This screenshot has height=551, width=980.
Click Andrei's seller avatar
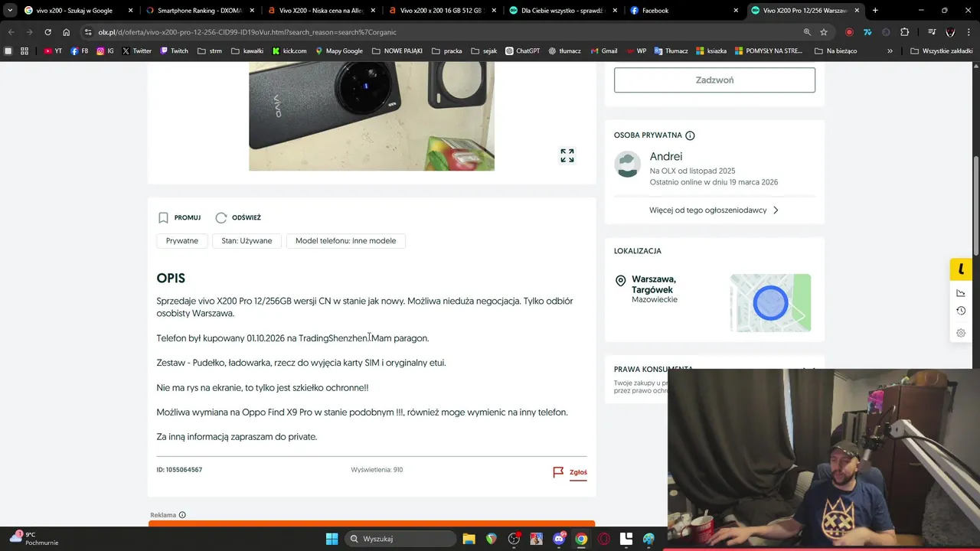[x=628, y=165]
